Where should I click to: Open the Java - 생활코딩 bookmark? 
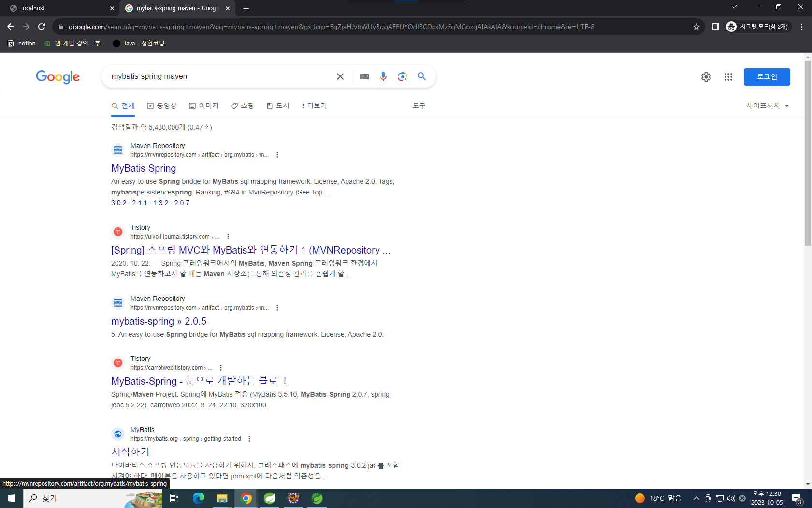click(x=138, y=44)
